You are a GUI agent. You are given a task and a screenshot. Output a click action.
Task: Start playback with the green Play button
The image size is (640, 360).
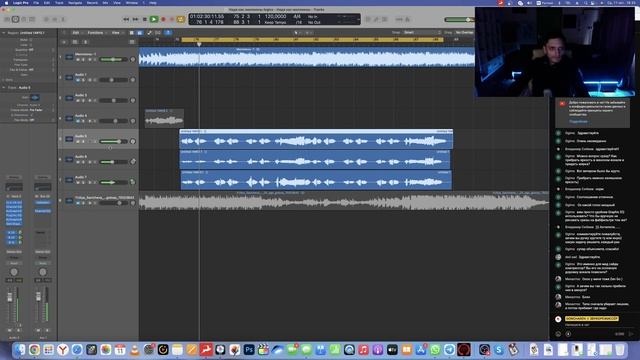(153, 19)
